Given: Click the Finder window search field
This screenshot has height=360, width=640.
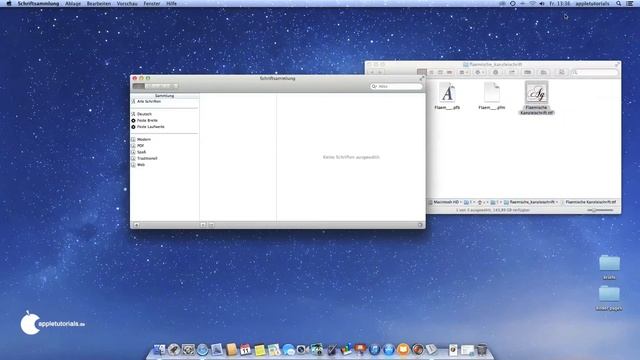Looking at the screenshot, I should pyautogui.click(x=595, y=72).
